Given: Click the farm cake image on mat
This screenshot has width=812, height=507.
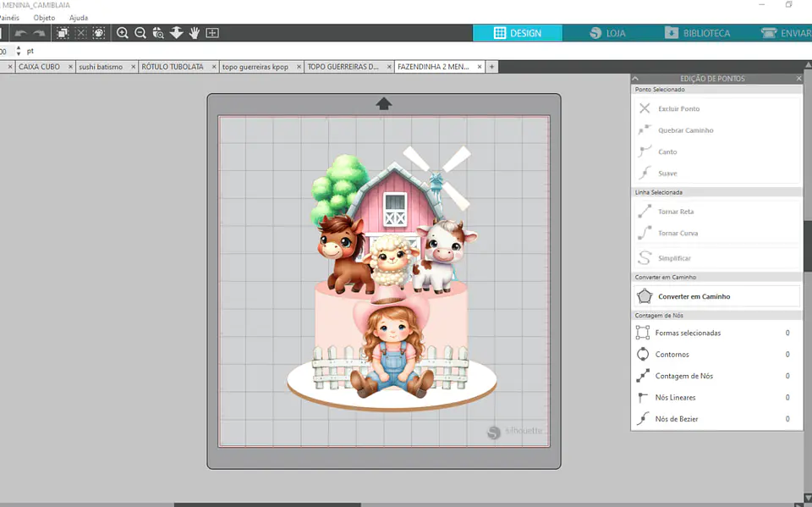Looking at the screenshot, I should pyautogui.click(x=392, y=279).
